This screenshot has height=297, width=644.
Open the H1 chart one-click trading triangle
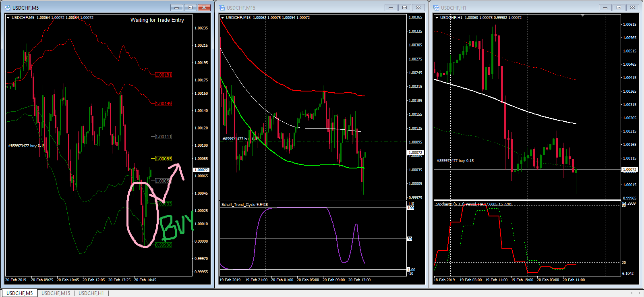pyautogui.click(x=437, y=18)
